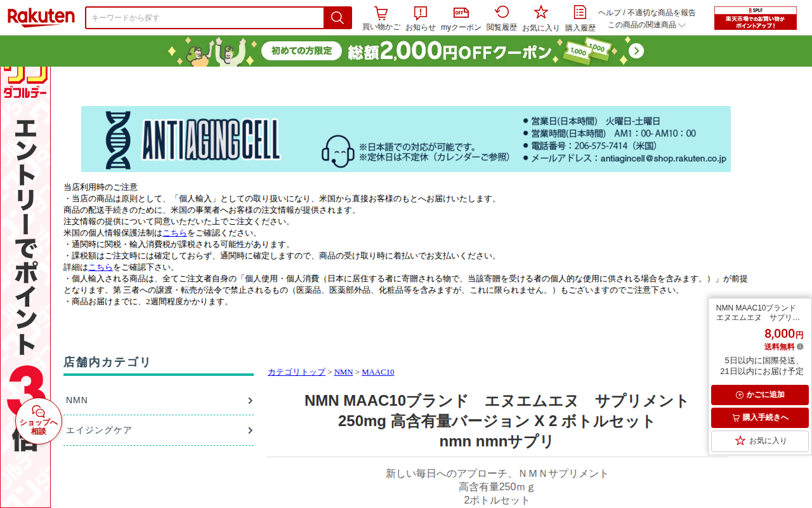Click the 店舗内カテゴリ heading
The height and width of the screenshot is (508, 812).
[x=107, y=362]
